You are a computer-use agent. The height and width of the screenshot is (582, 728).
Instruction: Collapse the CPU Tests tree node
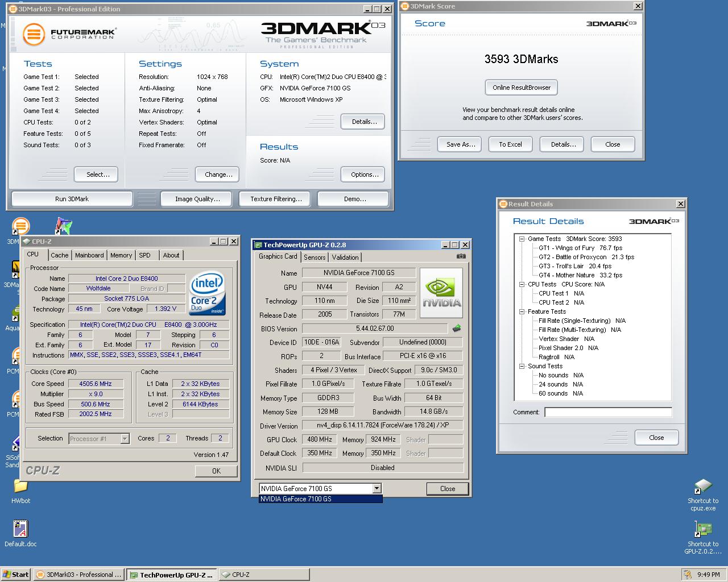(522, 284)
